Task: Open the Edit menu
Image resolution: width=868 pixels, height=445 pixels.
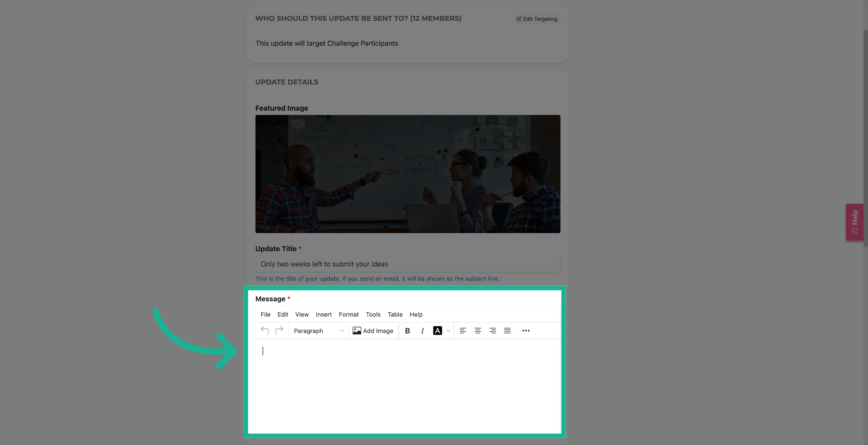Action: [283, 314]
